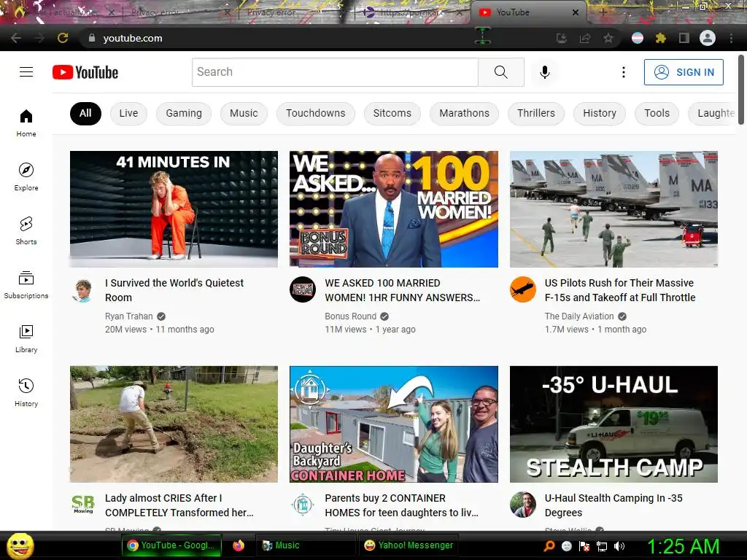Select the Music filter chip
Viewport: 747px width, 560px height.
[x=244, y=113]
